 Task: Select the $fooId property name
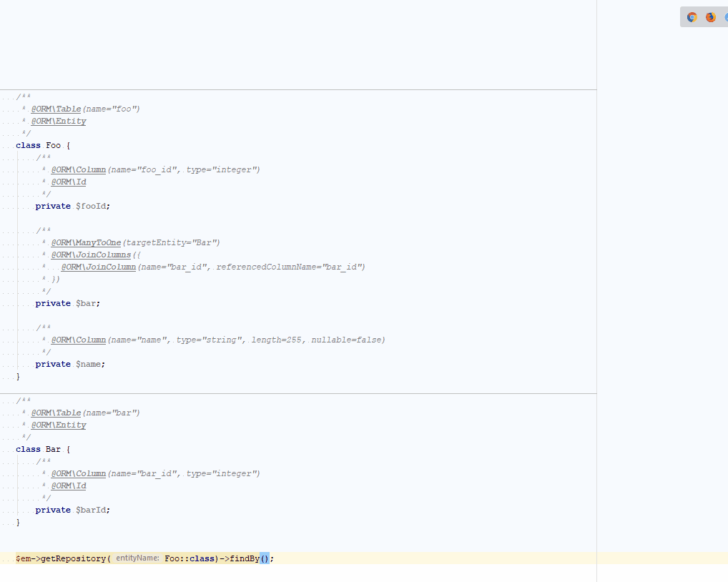(x=92, y=206)
